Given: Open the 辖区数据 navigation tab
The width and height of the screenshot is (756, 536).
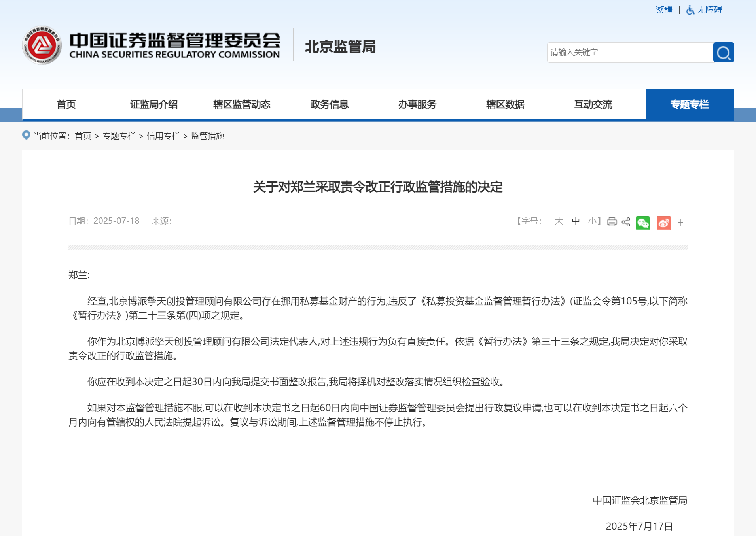Looking at the screenshot, I should [x=505, y=104].
